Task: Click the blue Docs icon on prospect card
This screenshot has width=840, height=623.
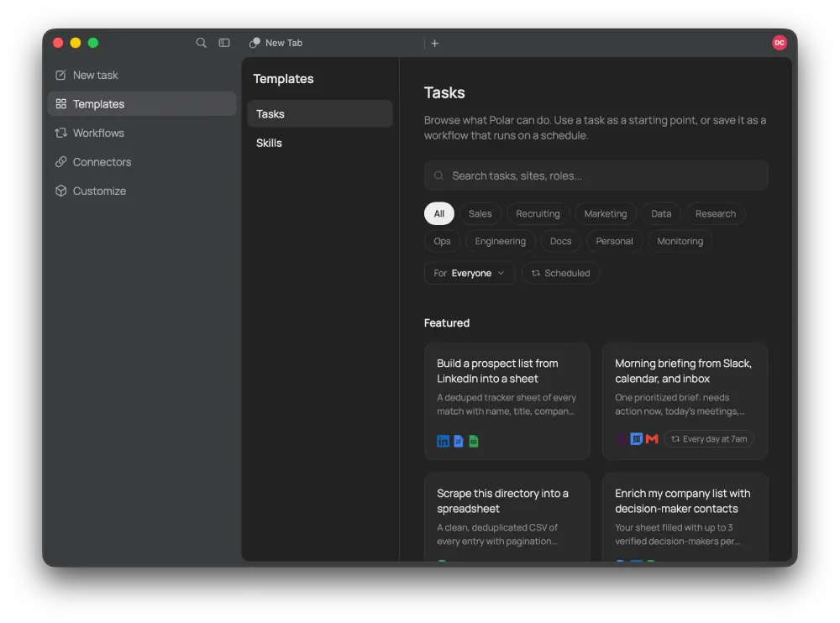Action: click(x=459, y=441)
